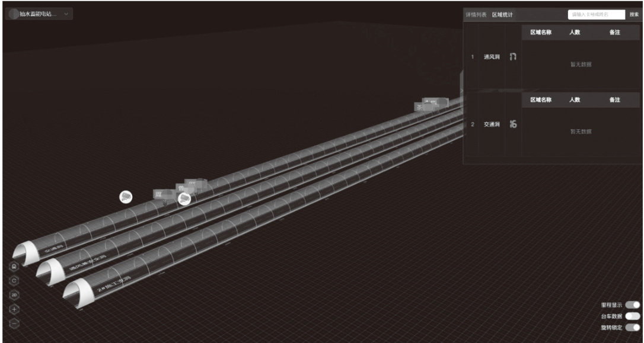The height and width of the screenshot is (343, 644).
Task: Click the top hexagon button in left toolbar
Action: point(14,267)
